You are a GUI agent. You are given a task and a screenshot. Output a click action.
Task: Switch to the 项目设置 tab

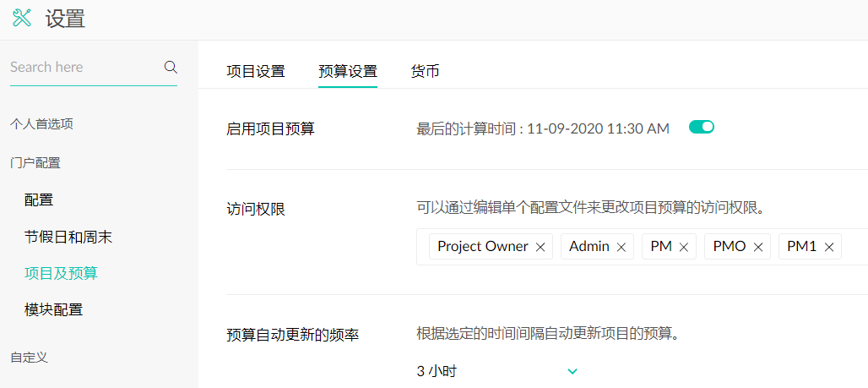[x=256, y=72]
